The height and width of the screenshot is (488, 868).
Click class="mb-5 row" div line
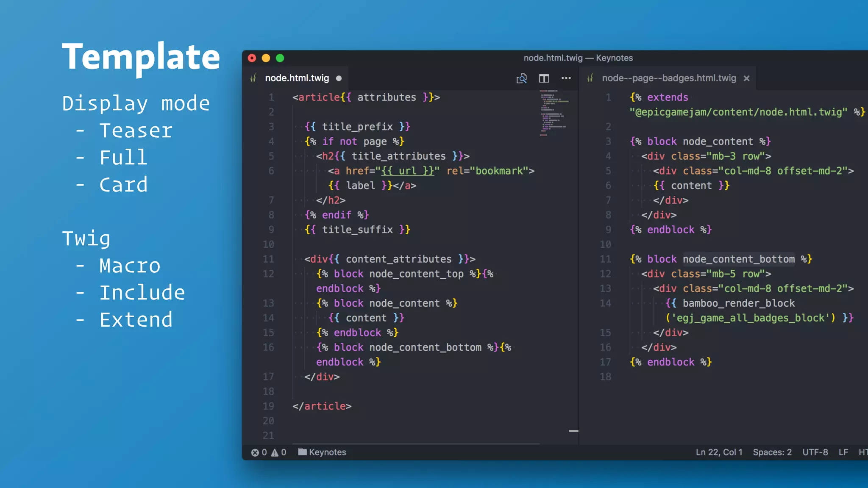click(x=706, y=274)
